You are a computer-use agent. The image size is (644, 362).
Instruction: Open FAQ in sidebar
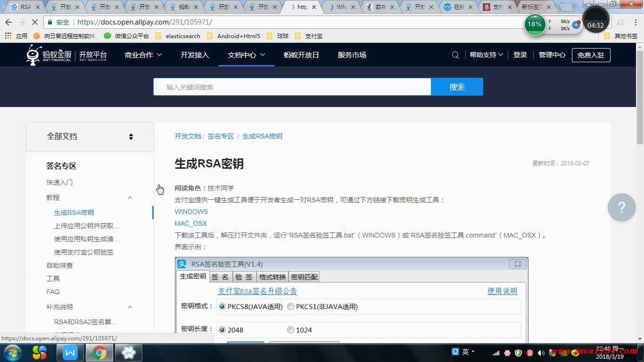53,292
